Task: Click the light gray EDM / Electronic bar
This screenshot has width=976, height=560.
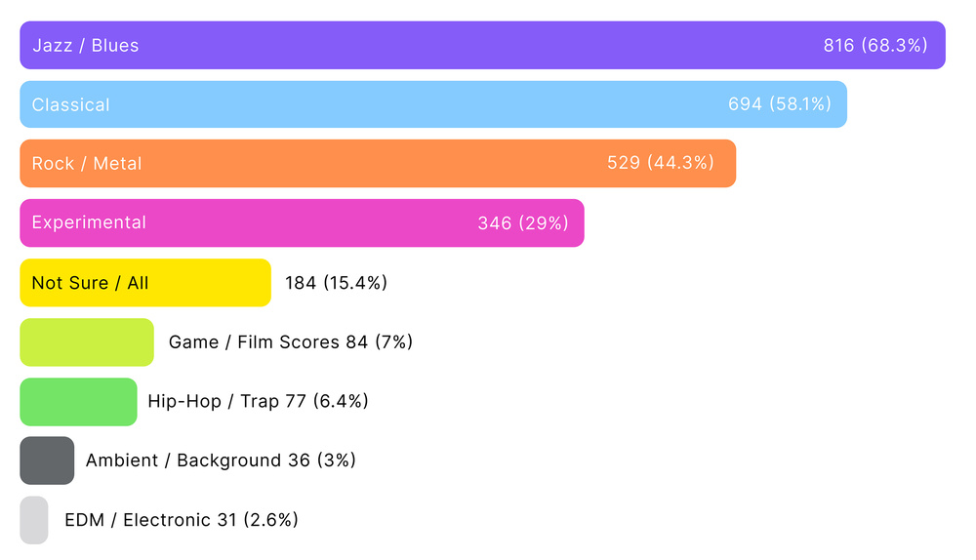Action: [34, 520]
